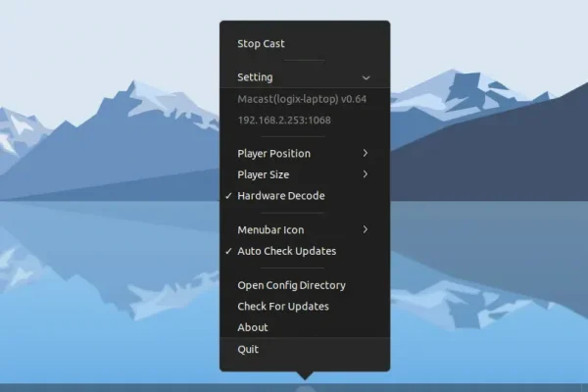Select the Setting menu label
The width and height of the screenshot is (588, 392).
coord(255,77)
